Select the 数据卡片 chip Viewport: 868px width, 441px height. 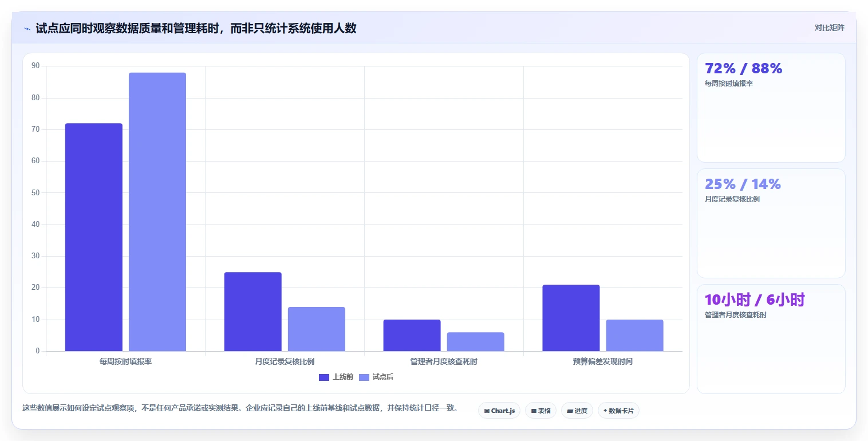(x=618, y=411)
